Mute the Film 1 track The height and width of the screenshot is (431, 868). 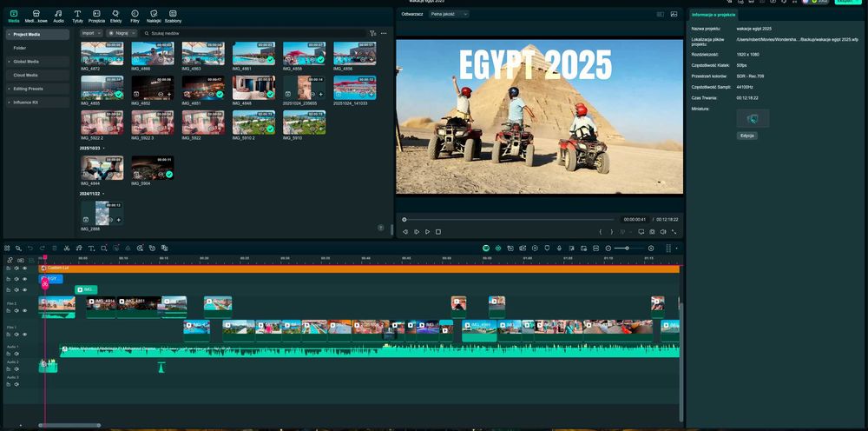coord(16,334)
